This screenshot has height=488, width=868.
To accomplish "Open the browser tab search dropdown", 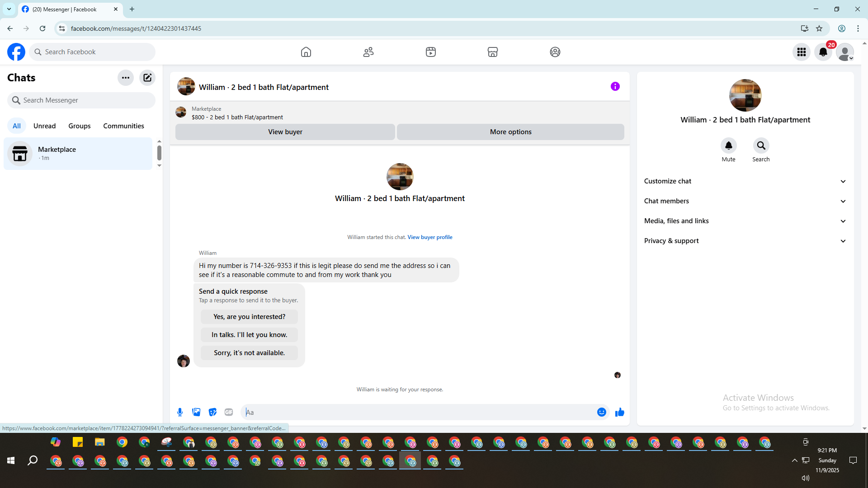I will (9, 9).
